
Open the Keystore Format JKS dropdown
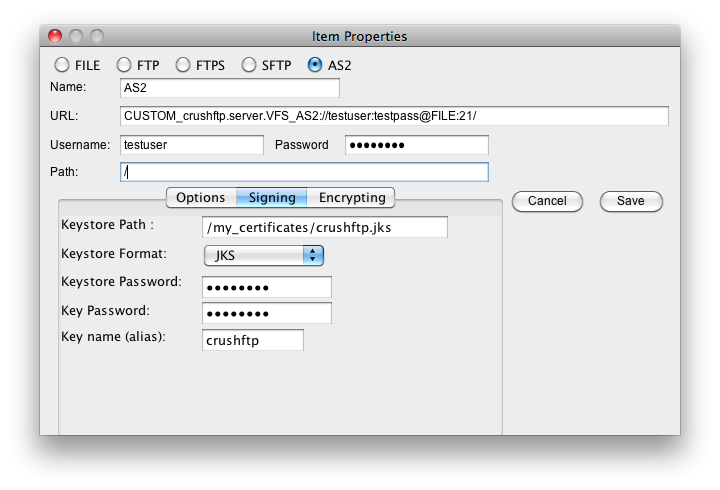point(264,255)
